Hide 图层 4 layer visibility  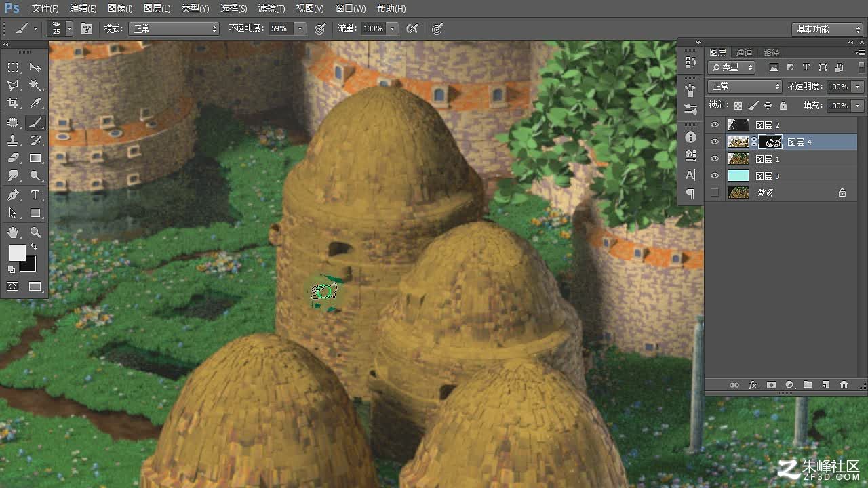coord(714,142)
